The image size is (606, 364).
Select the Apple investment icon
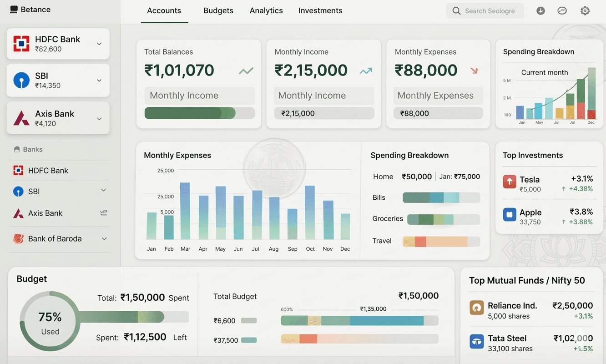coord(509,214)
